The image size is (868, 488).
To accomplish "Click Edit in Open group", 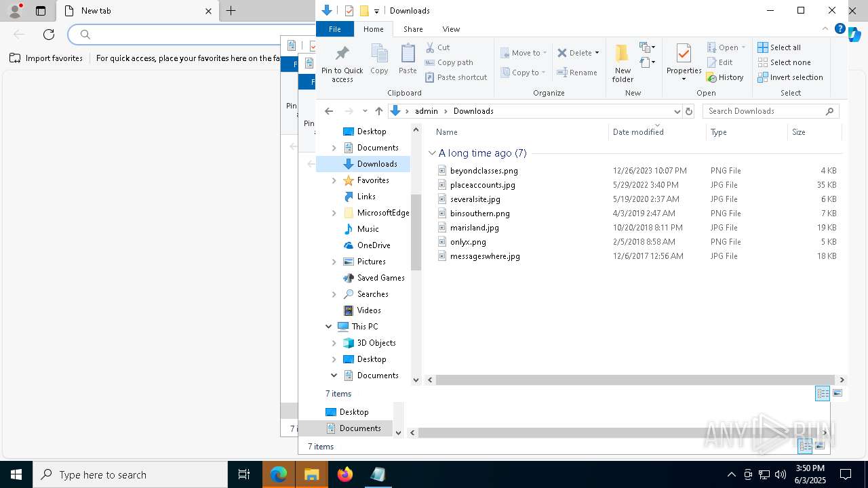I will (719, 62).
